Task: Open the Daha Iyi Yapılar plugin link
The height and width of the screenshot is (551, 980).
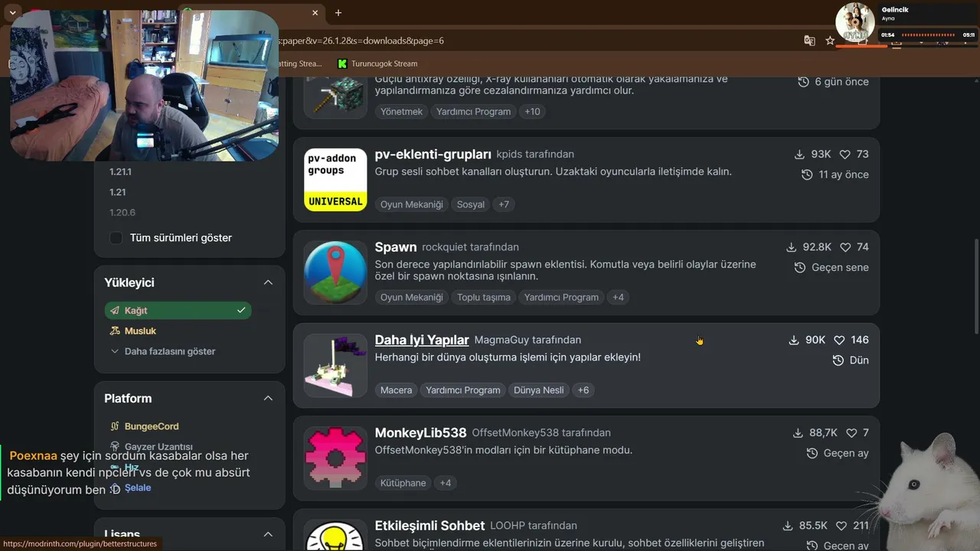Action: click(422, 340)
